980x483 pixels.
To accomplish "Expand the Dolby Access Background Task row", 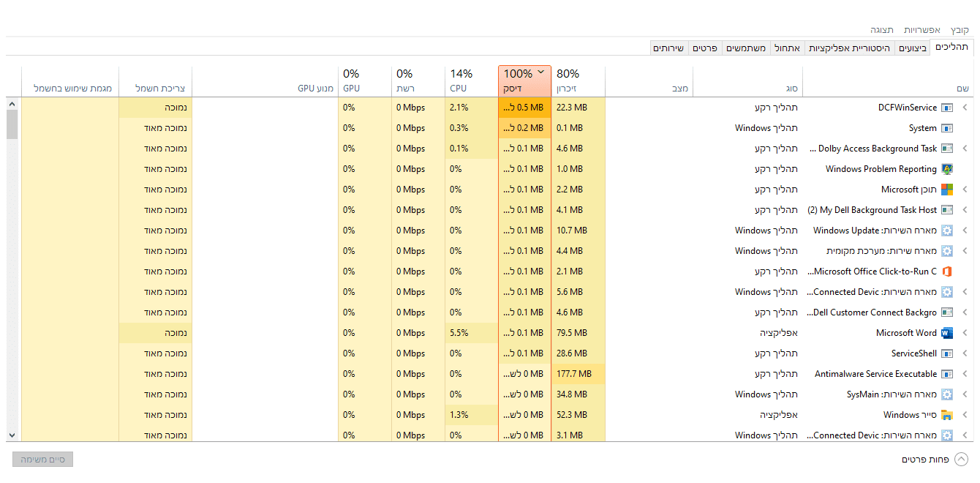I will click(x=965, y=149).
